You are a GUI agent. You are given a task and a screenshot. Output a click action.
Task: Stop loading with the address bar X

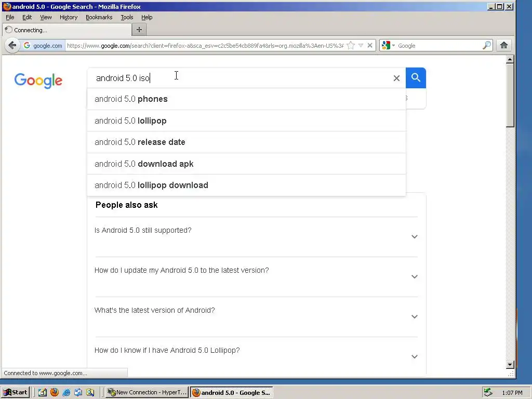[370, 45]
